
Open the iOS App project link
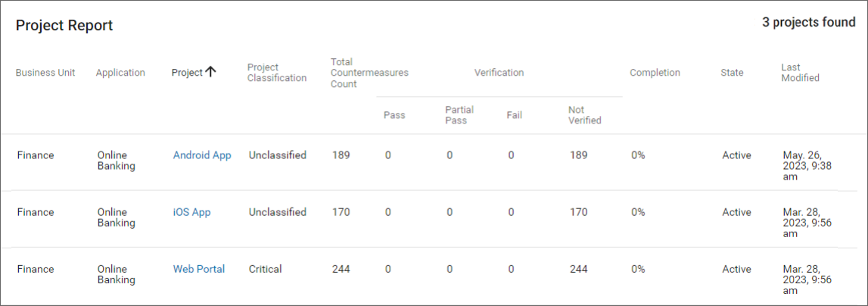click(191, 212)
